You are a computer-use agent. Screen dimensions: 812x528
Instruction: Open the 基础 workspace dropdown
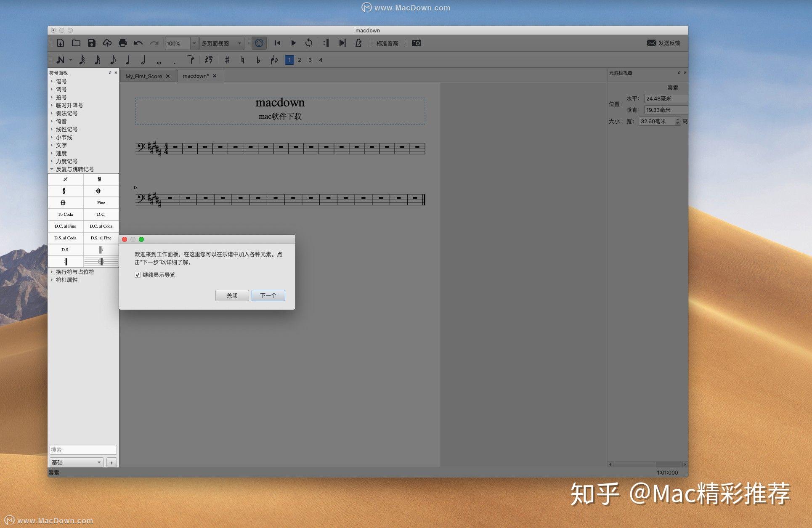coord(77,462)
